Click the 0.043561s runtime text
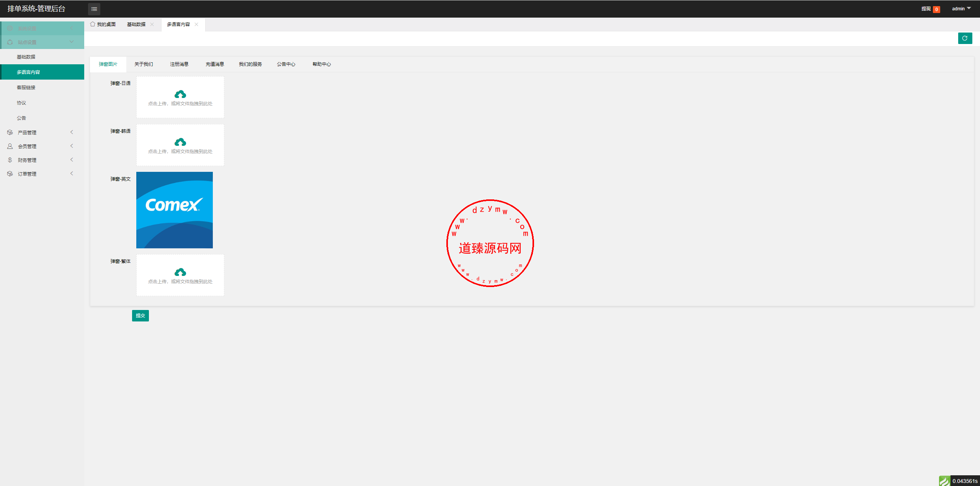Screen dimensions: 980x486 [x=965, y=481]
